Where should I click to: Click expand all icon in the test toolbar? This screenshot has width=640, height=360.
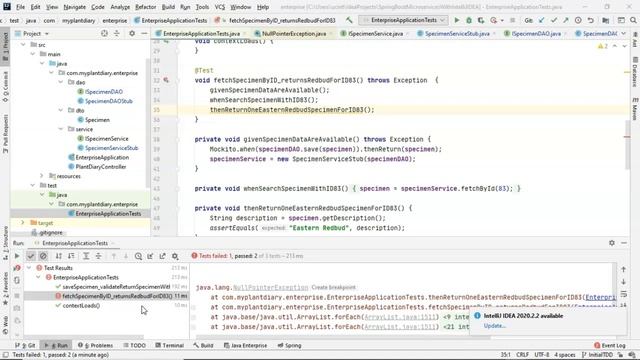(86, 256)
